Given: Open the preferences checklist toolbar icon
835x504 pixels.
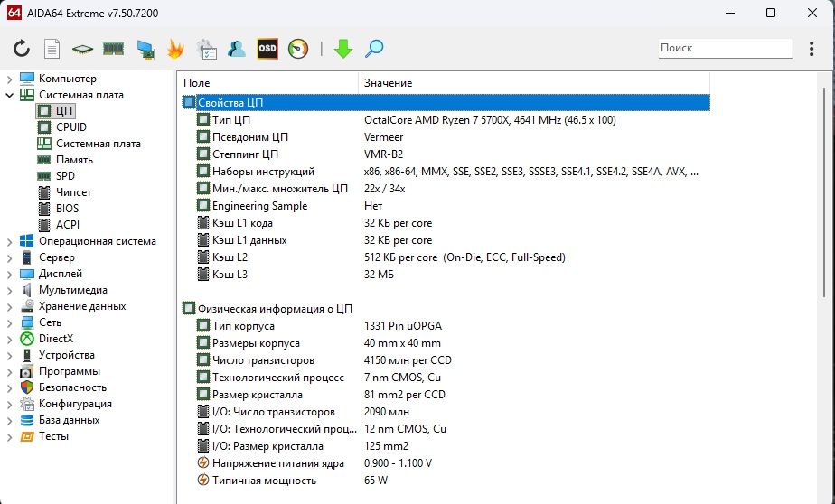Looking at the screenshot, I should click(206, 49).
